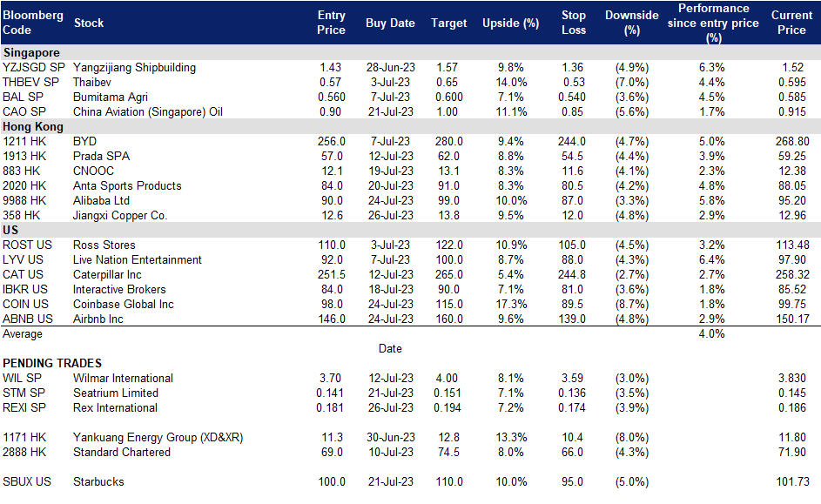The height and width of the screenshot is (504, 821).
Task: Select the Stock column header
Action: point(89,23)
